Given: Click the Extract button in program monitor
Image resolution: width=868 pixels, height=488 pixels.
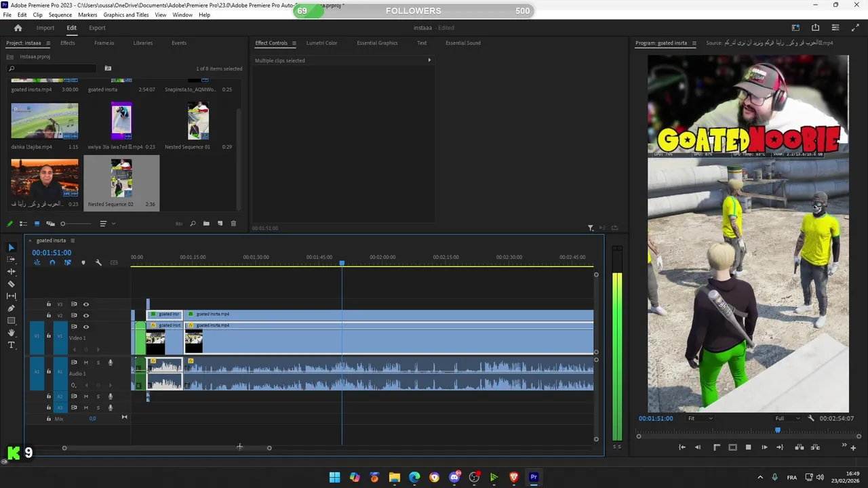Looking at the screenshot, I should pyautogui.click(x=815, y=447).
